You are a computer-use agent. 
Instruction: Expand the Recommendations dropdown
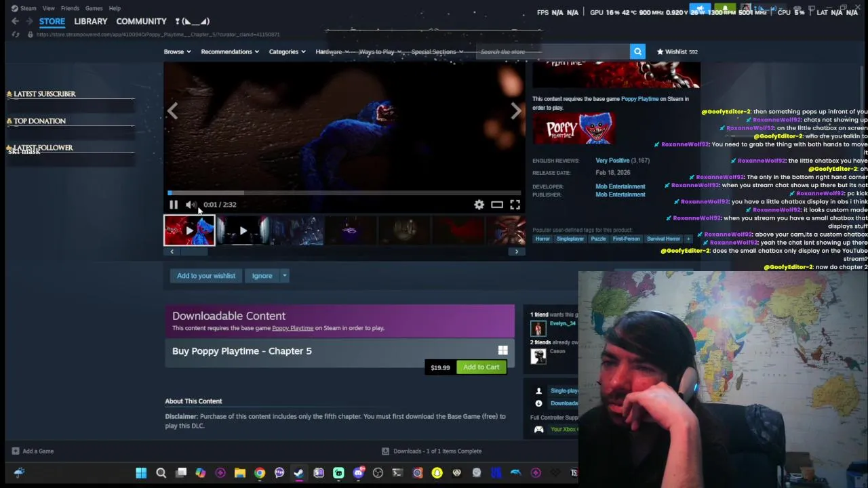click(x=230, y=52)
